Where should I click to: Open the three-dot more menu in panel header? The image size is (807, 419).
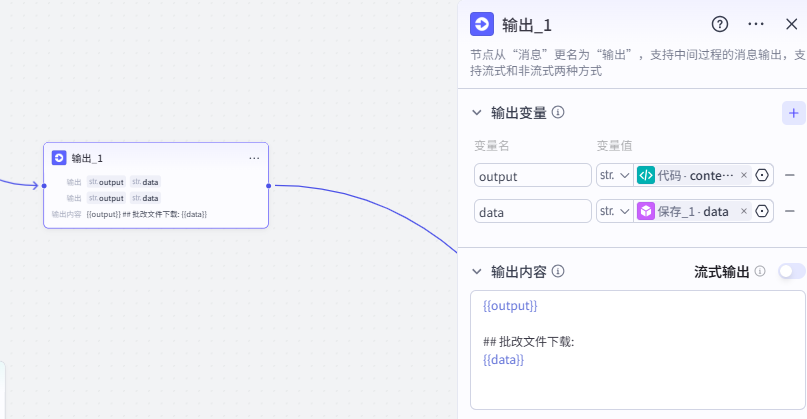click(756, 24)
